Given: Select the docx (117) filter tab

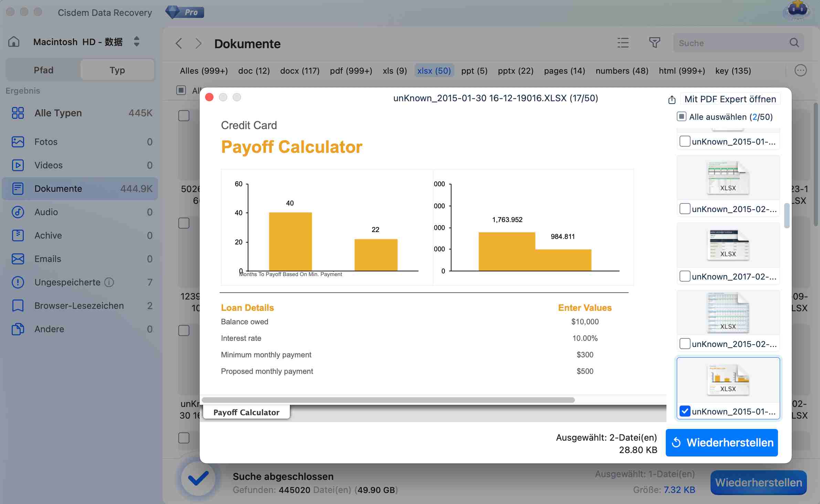Looking at the screenshot, I should (299, 71).
